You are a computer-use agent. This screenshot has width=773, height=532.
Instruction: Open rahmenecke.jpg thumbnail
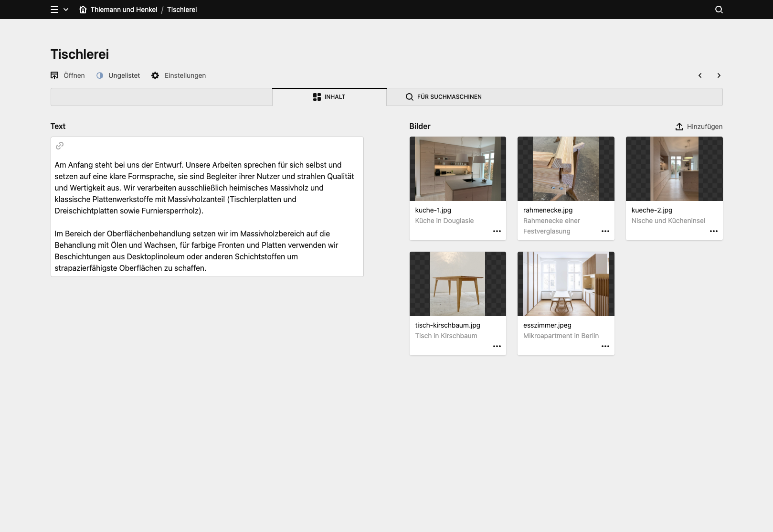pos(566,169)
